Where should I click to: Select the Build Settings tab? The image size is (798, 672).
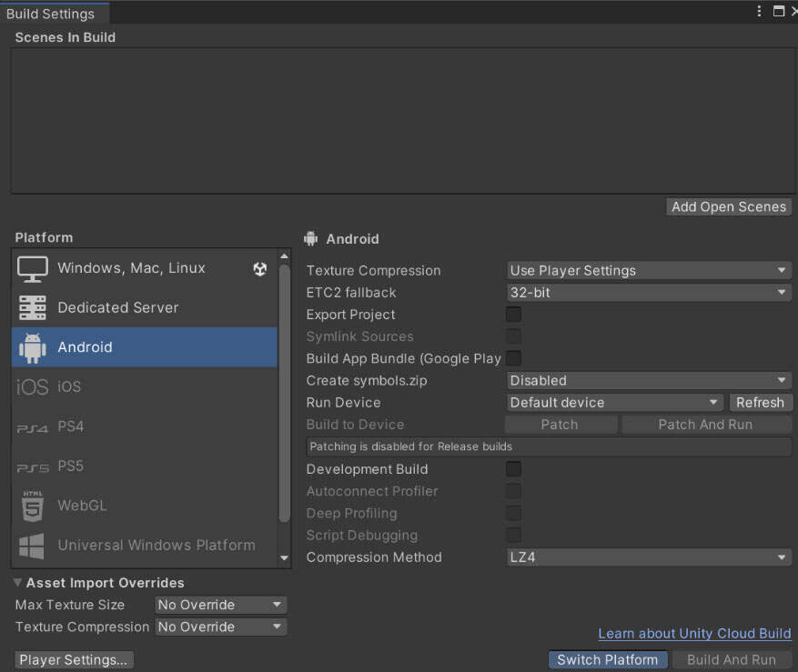(x=51, y=14)
